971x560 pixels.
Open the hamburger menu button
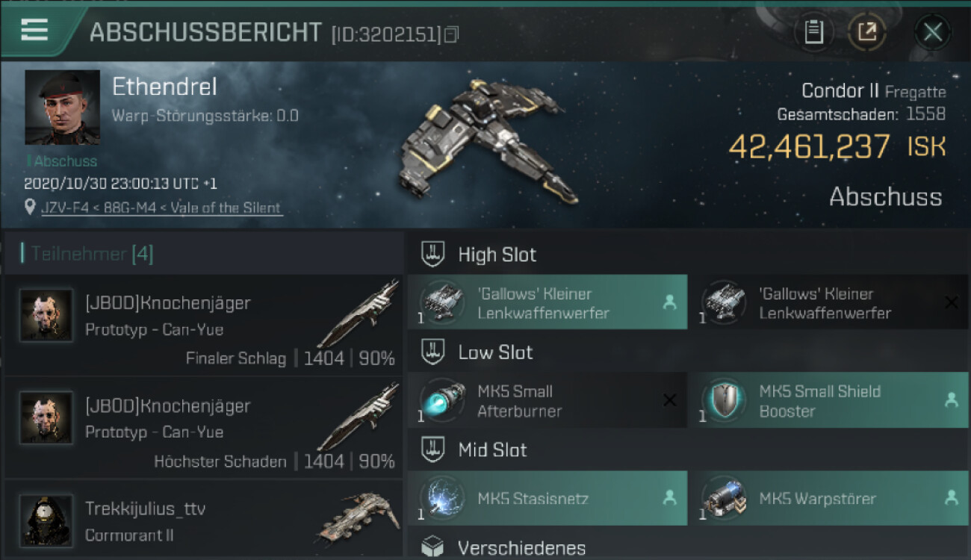click(x=35, y=31)
